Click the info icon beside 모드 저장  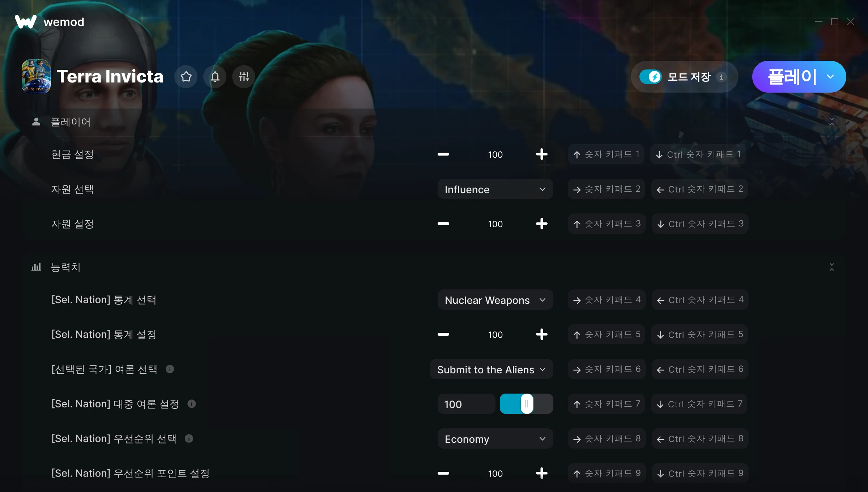[721, 77]
